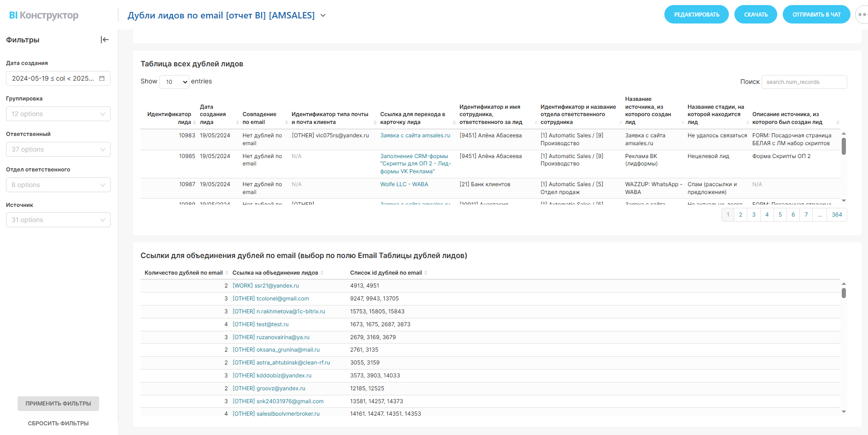The height and width of the screenshot is (435, 868).
Task: Change the Show entries count selector
Action: point(174,82)
